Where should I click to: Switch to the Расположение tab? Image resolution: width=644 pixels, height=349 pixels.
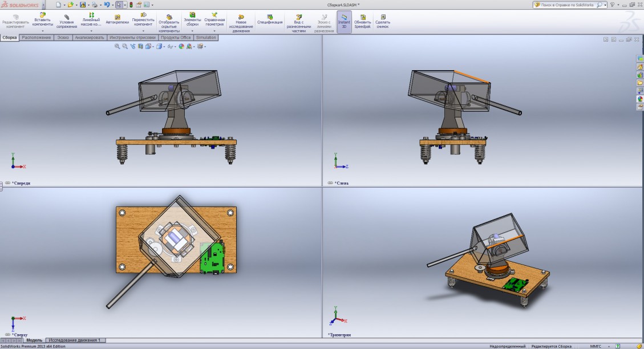[37, 38]
